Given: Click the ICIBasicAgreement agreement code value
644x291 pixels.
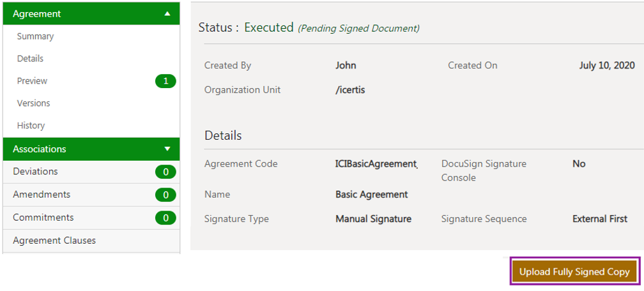Looking at the screenshot, I should [x=376, y=164].
